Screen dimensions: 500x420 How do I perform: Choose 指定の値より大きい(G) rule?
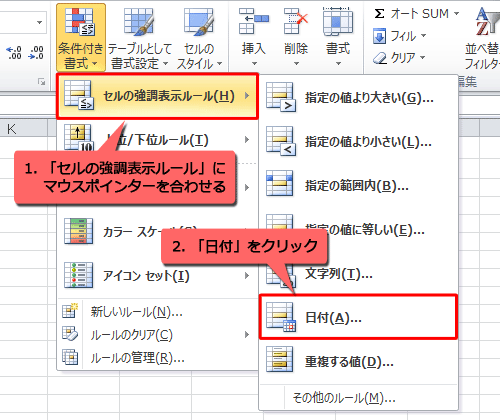(x=358, y=98)
